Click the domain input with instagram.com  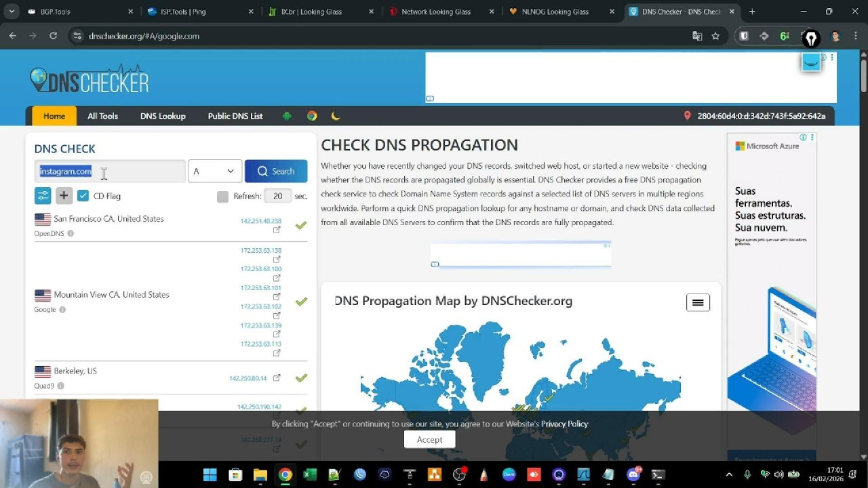(x=110, y=171)
